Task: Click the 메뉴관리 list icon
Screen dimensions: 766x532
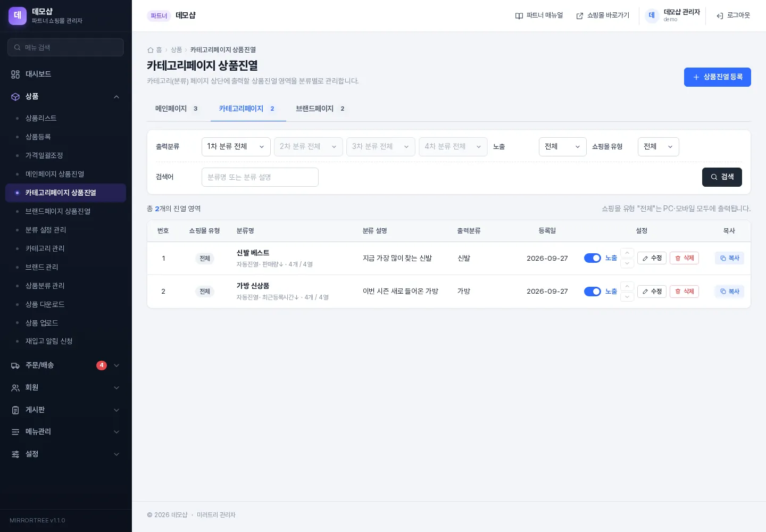Action: 15,432
